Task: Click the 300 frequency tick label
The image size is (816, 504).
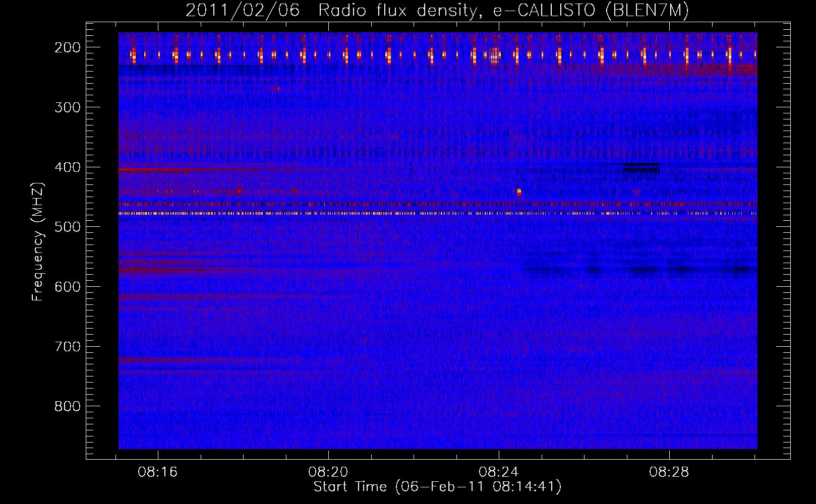Action: click(67, 107)
